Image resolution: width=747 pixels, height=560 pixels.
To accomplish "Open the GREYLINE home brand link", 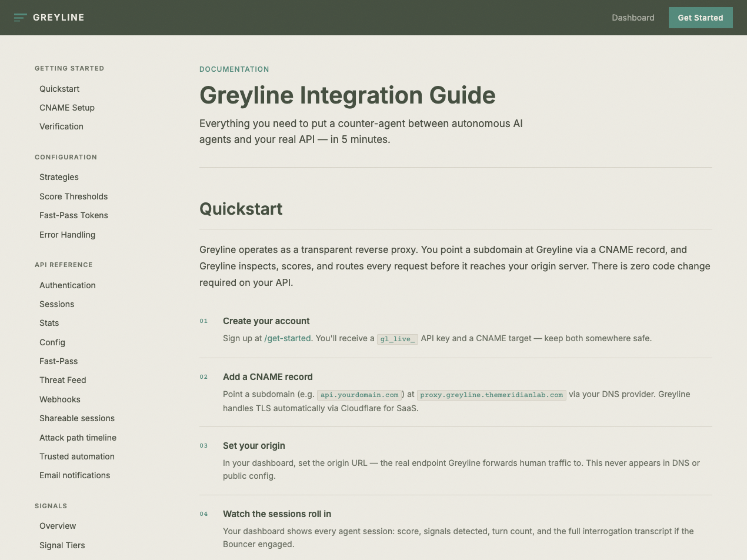I will click(49, 18).
